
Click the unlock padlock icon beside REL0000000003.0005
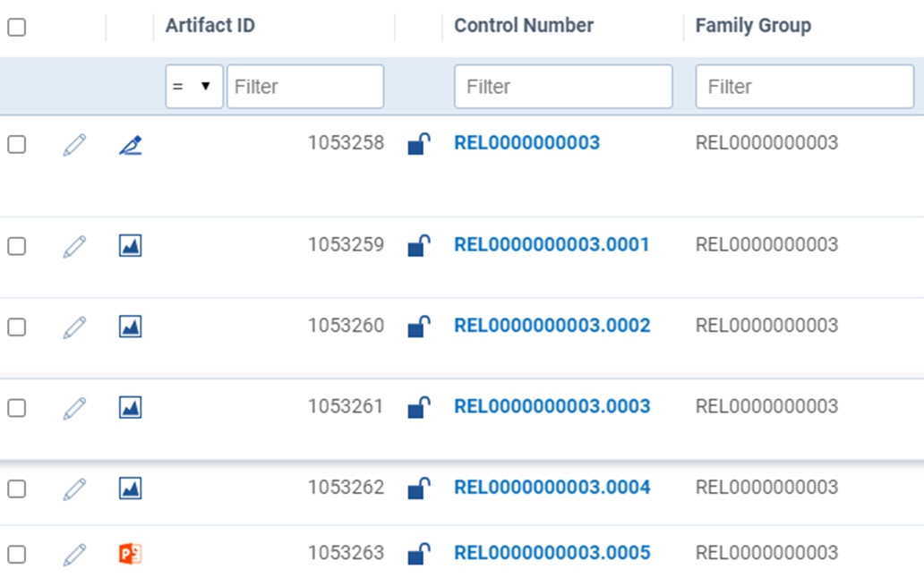tap(419, 554)
